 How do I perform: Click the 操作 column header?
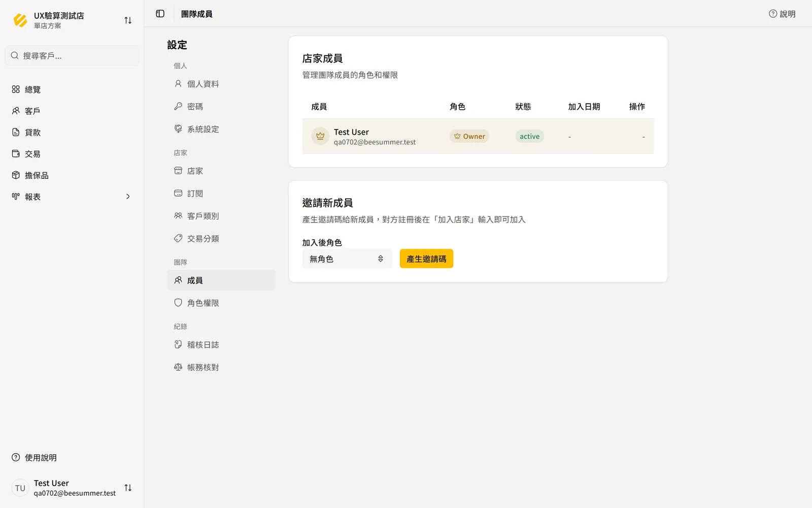637,107
